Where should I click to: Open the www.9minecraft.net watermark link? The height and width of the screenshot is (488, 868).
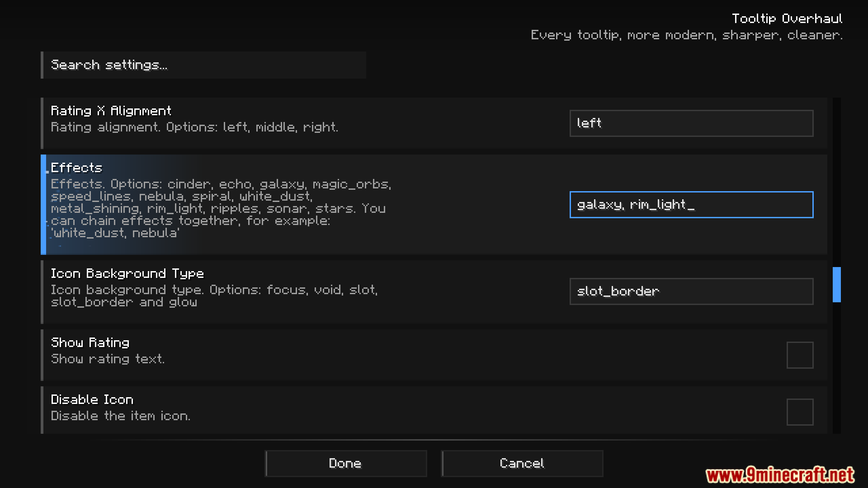tap(779, 475)
